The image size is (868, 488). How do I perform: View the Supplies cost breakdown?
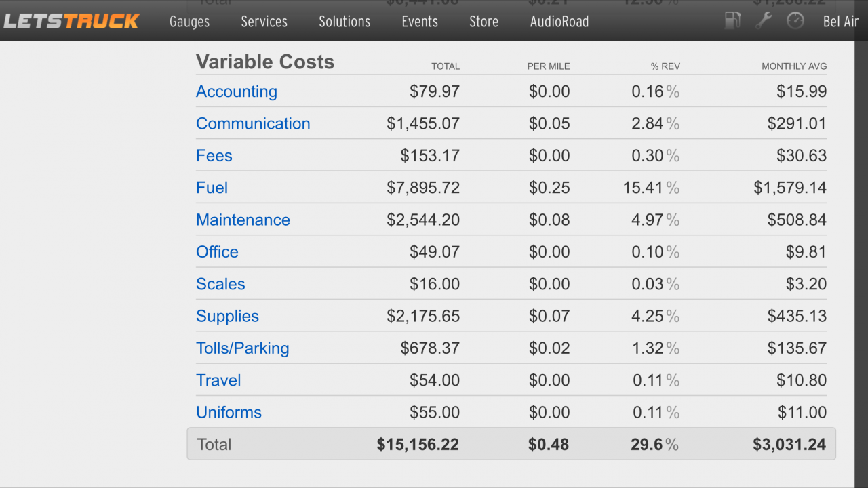(x=227, y=317)
